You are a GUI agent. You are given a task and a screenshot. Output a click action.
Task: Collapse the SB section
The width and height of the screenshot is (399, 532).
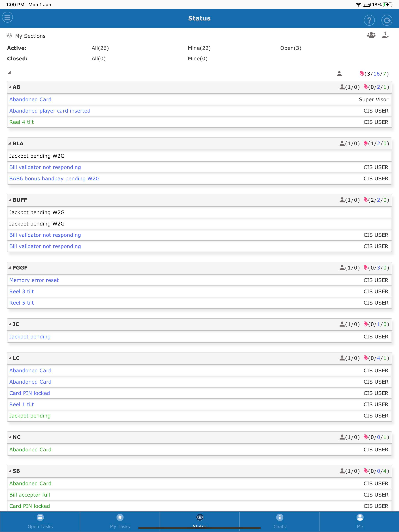10,471
